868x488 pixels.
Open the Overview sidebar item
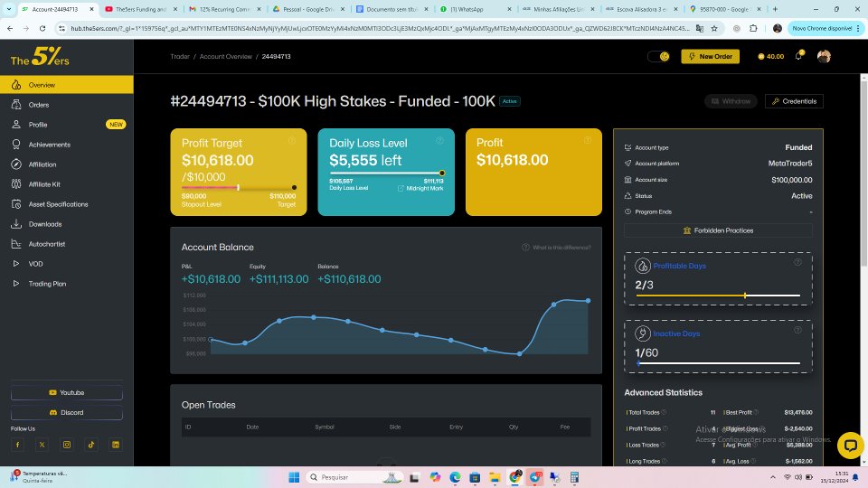click(x=66, y=85)
